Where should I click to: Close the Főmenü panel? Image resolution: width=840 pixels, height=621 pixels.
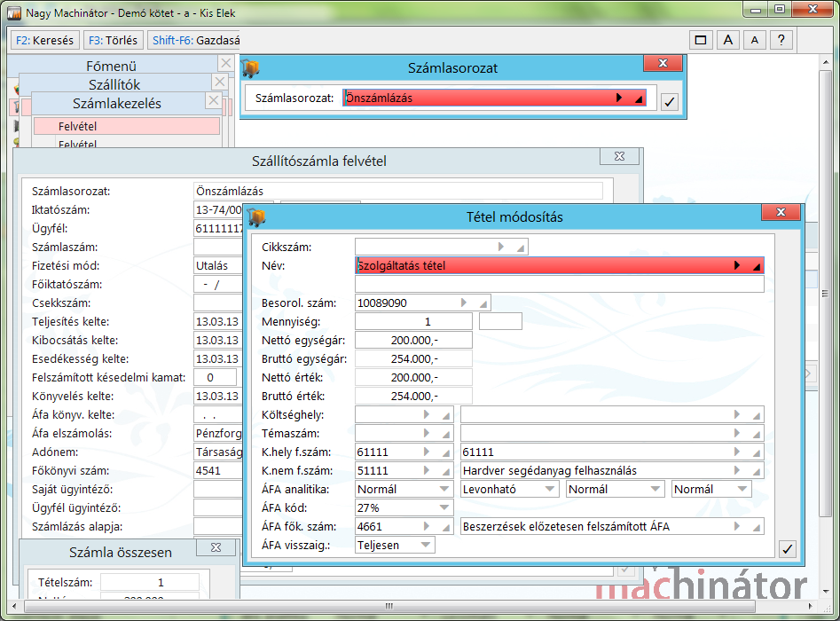225,63
